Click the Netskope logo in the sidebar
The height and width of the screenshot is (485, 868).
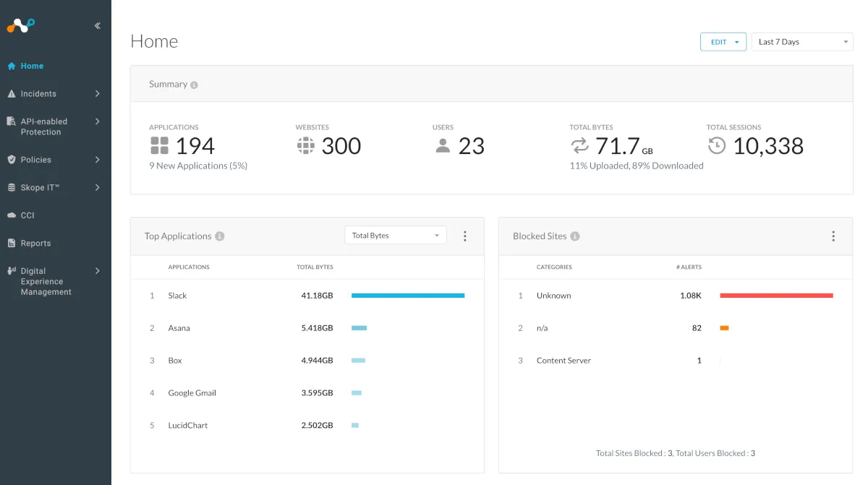tap(21, 26)
